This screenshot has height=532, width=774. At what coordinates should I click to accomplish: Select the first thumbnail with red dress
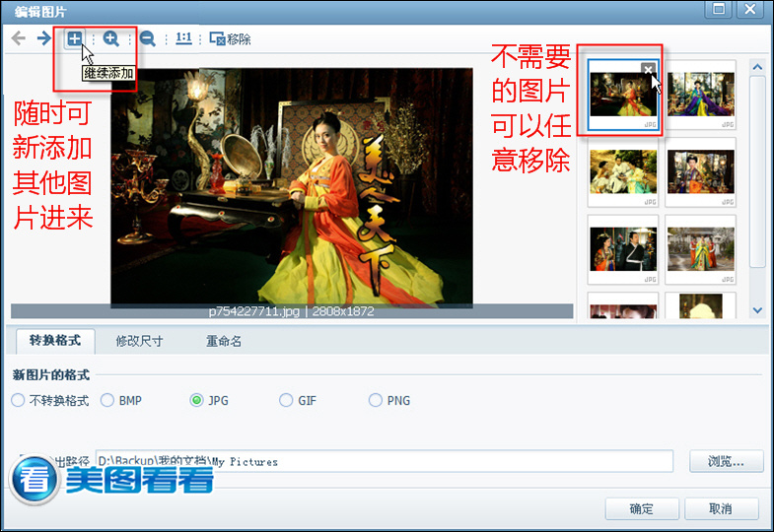pyautogui.click(x=623, y=95)
